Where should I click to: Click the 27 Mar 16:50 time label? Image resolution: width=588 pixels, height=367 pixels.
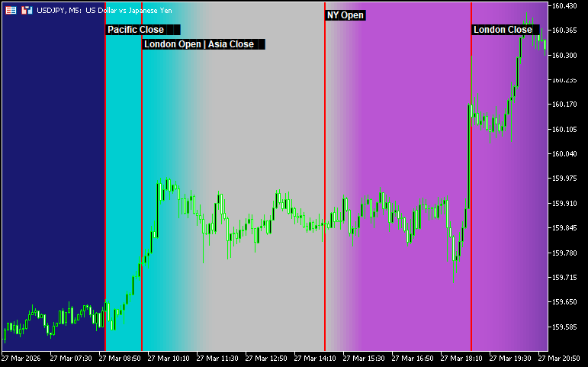coord(413,358)
